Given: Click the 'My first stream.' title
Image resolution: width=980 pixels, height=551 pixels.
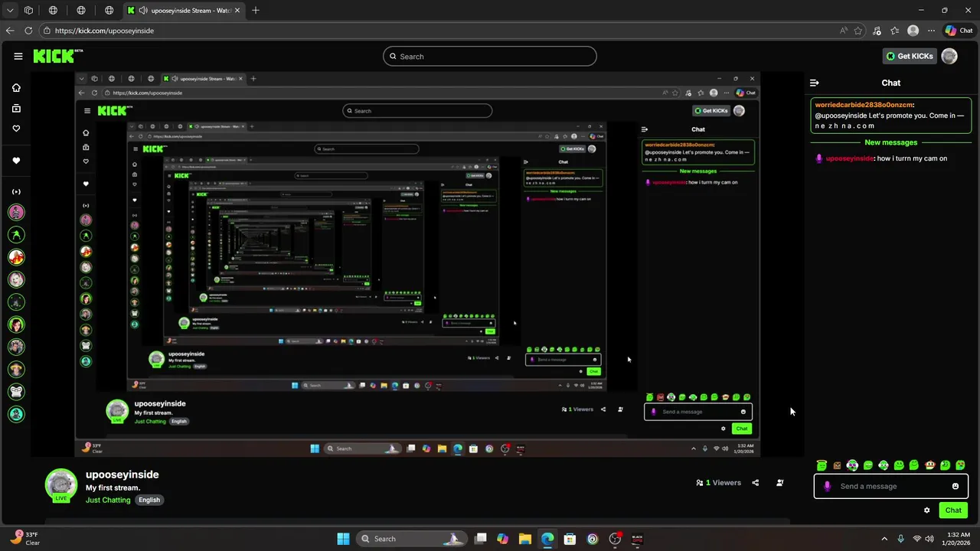Looking at the screenshot, I should [113, 487].
